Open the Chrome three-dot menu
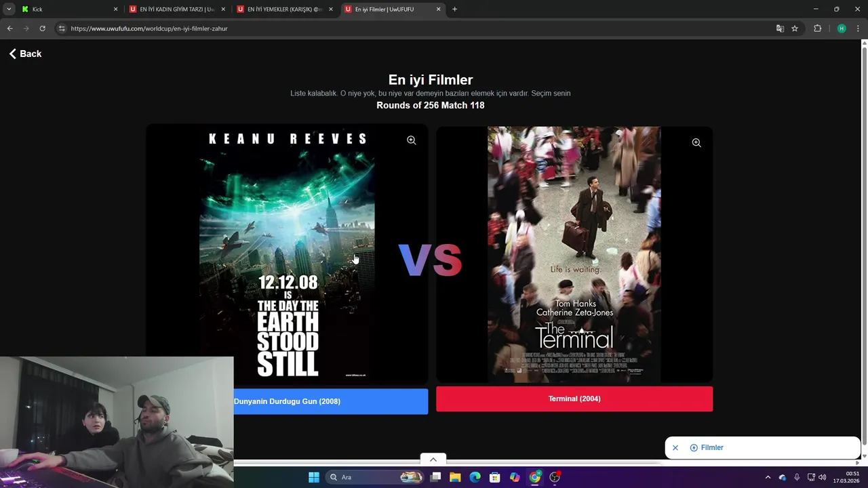 pos(858,28)
